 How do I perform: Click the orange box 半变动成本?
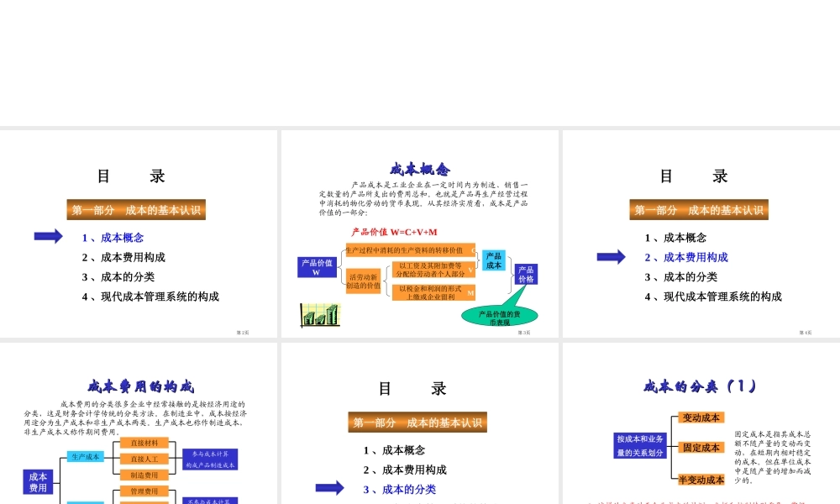point(701,480)
